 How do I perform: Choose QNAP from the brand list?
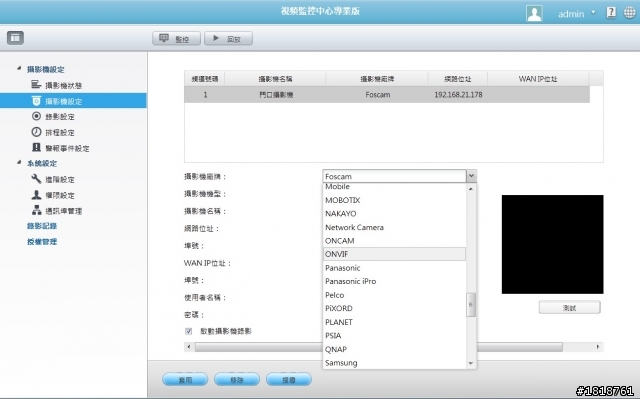point(394,349)
